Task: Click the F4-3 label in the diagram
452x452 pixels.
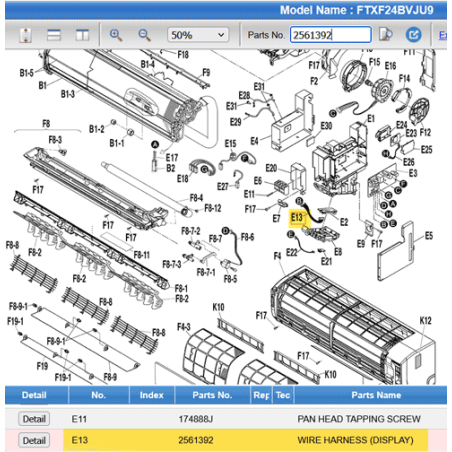Action: point(184,327)
